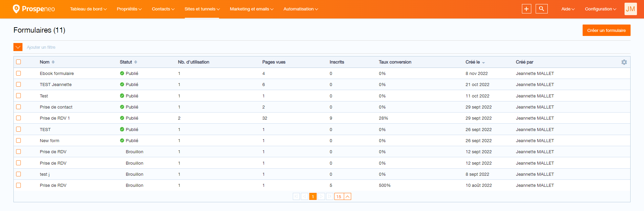
Task: Click page 1 pagination button
Action: click(313, 197)
